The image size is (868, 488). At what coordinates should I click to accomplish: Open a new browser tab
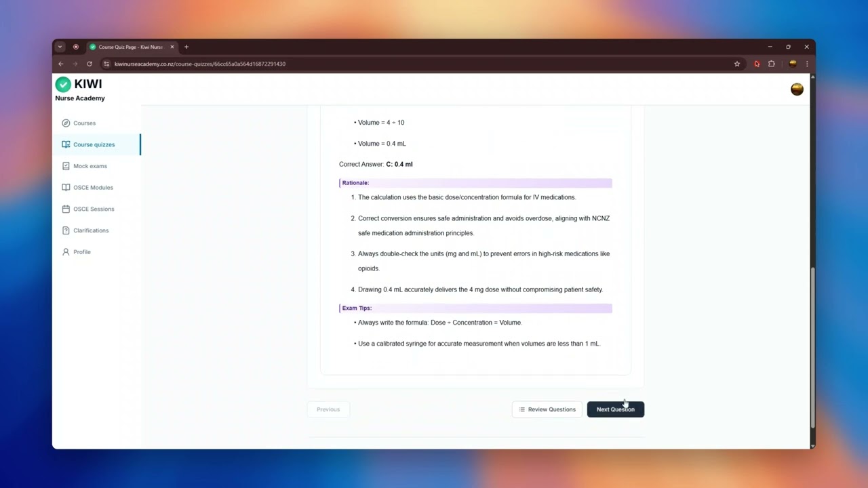186,47
